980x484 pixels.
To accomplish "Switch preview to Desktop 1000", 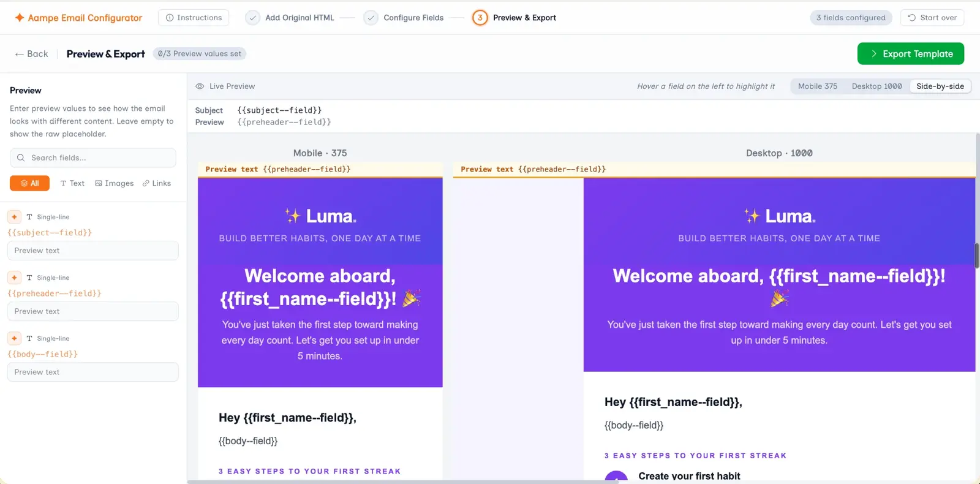I will click(876, 86).
